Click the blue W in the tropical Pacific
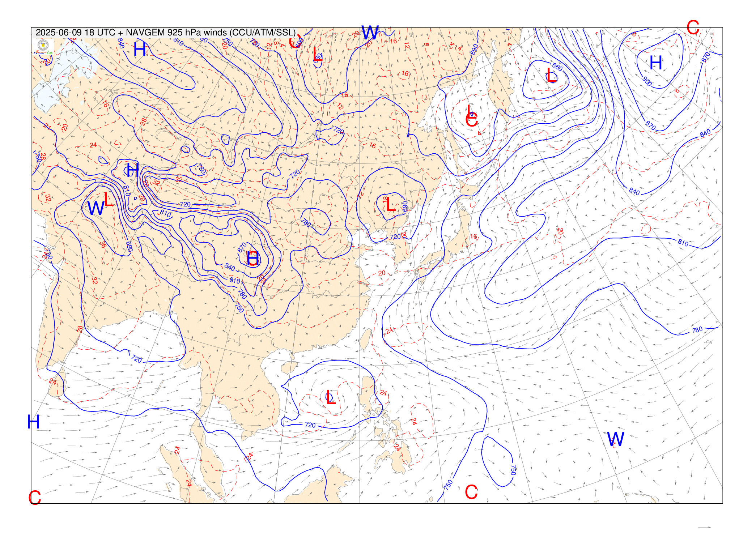 (x=616, y=439)
